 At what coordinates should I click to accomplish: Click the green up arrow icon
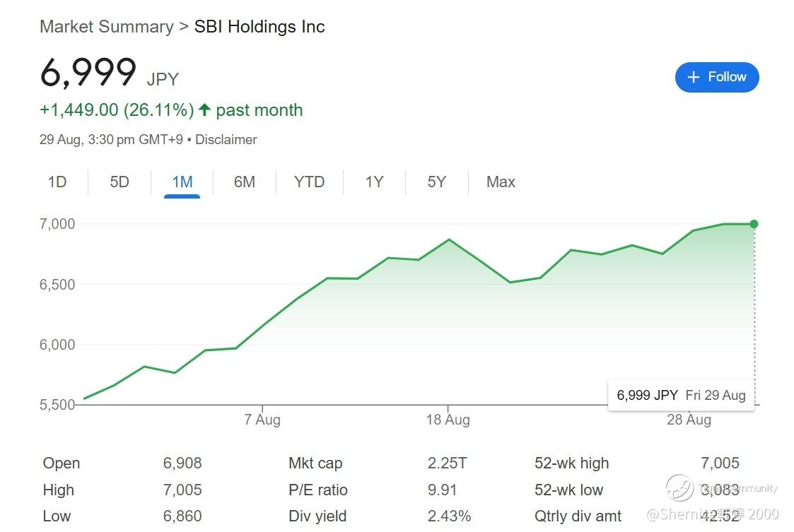click(204, 110)
